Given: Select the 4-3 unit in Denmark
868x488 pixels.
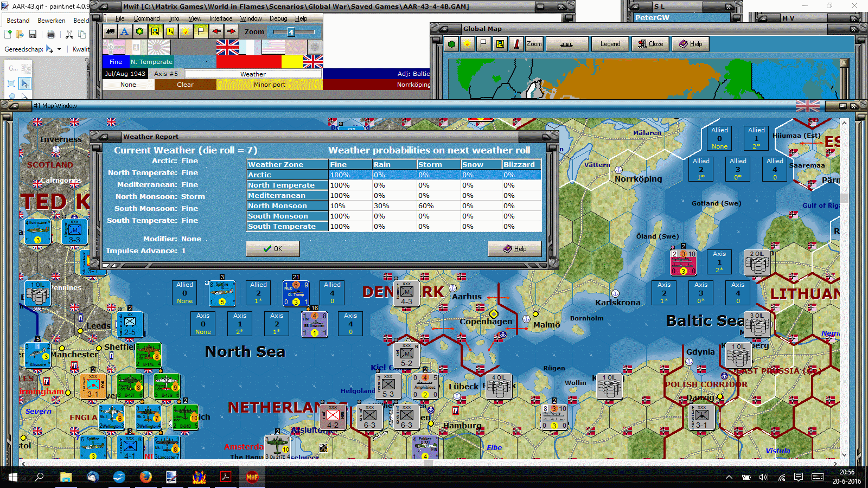Looking at the screenshot, I should (406, 294).
